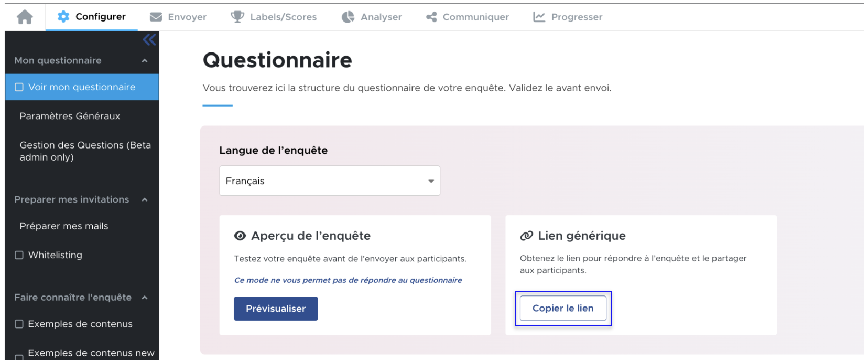Click the Copier le lien button

(x=563, y=309)
